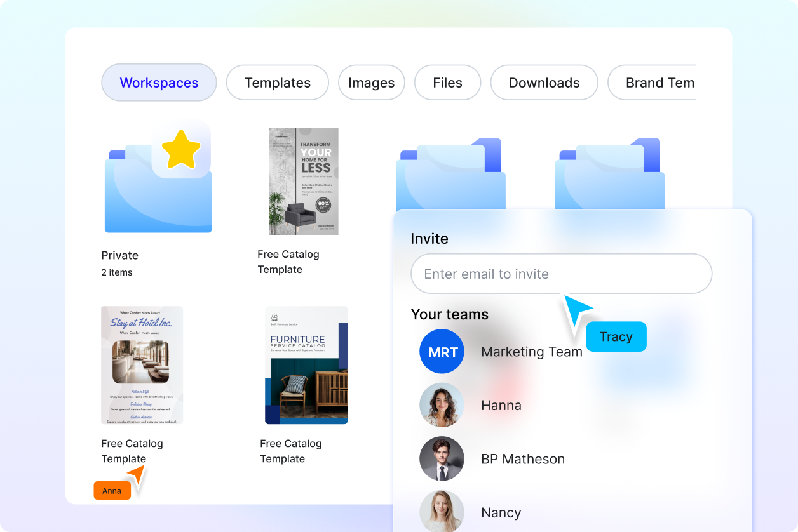Open the Furniture Service Catalog thumbnail
The width and height of the screenshot is (798, 532).
click(306, 365)
